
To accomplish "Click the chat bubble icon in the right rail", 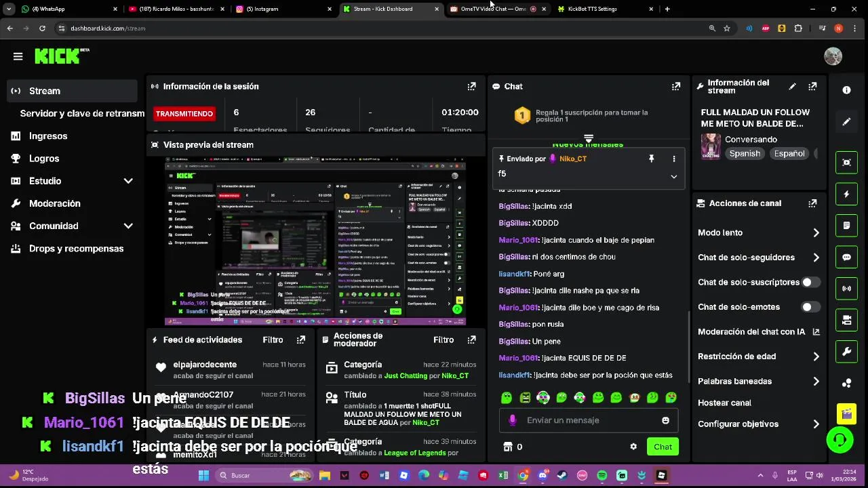I will (x=846, y=257).
